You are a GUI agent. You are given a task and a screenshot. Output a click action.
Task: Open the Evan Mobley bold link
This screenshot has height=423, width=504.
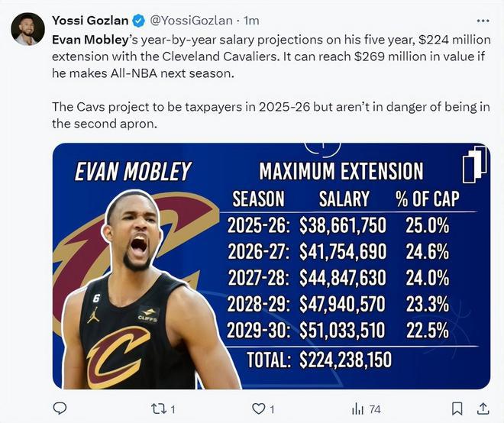coord(90,40)
